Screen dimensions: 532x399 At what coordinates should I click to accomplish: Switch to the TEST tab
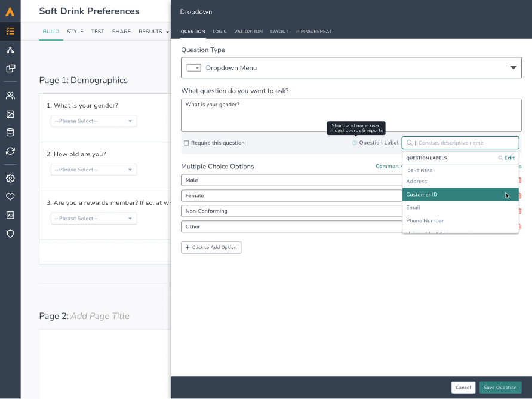point(97,32)
